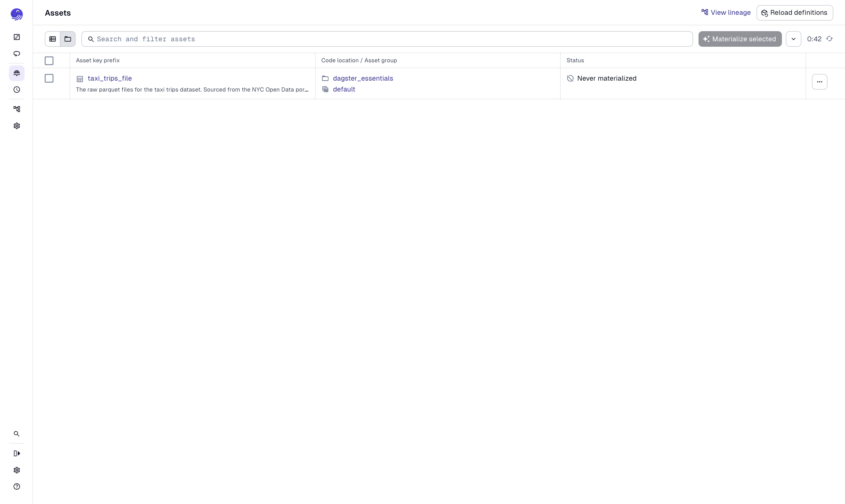Image resolution: width=845 pixels, height=504 pixels.
Task: Select the Assets globe icon in sidebar
Action: [x=17, y=73]
